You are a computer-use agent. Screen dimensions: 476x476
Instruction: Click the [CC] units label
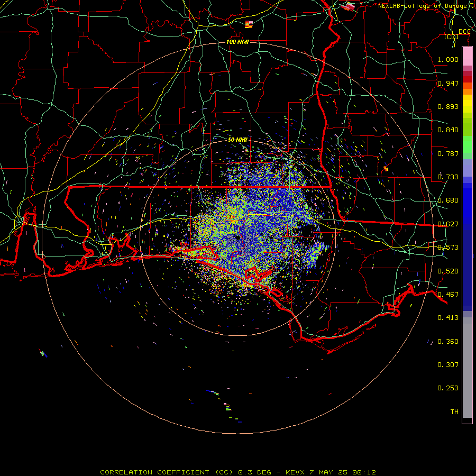(452, 37)
